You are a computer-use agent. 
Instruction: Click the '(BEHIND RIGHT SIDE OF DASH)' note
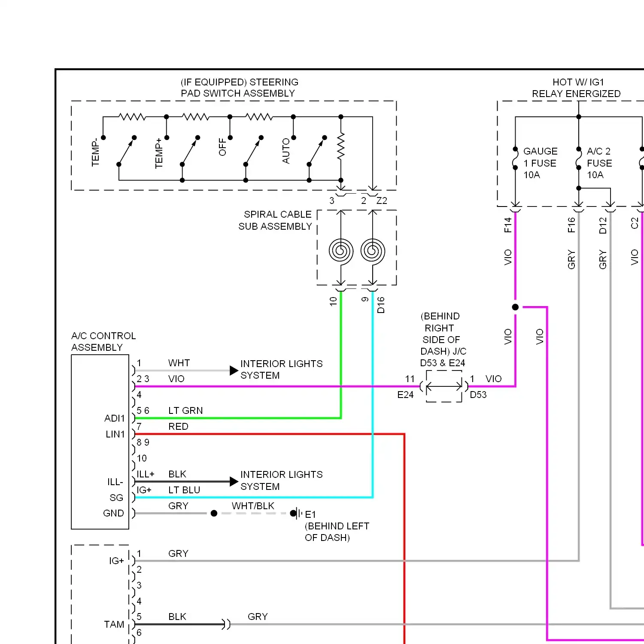[x=440, y=334]
